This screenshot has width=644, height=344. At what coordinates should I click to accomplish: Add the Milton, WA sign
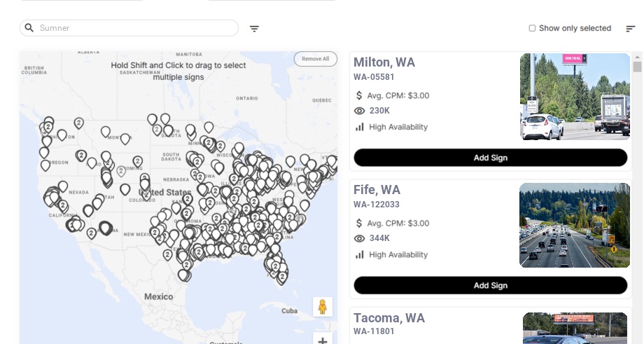(x=490, y=158)
